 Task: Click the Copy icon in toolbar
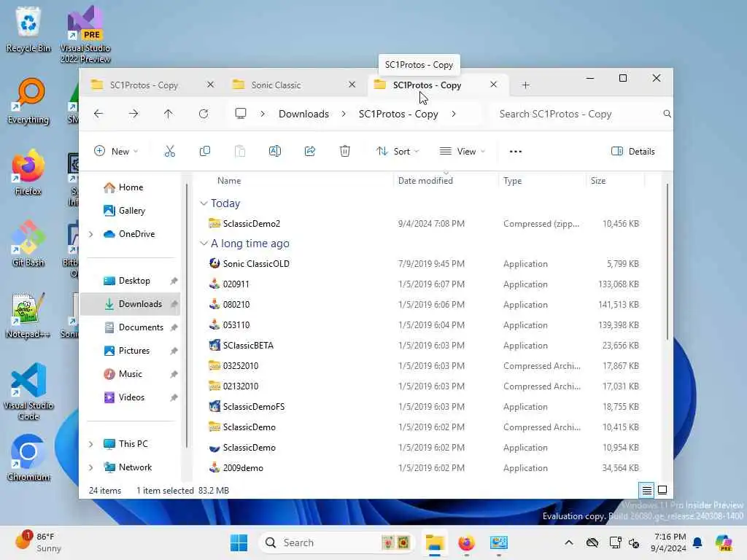tap(205, 152)
